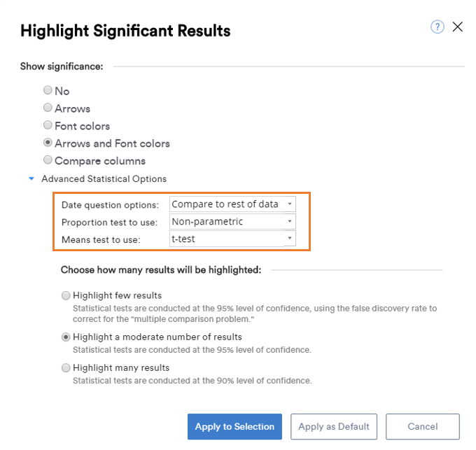Close the Highlight Significant Results dialog
This screenshot has height=450, width=476.
coord(458,27)
